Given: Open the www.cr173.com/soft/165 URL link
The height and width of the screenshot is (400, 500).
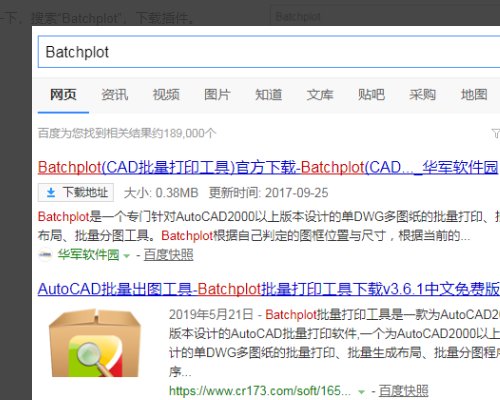Looking at the screenshot, I should (x=260, y=390).
